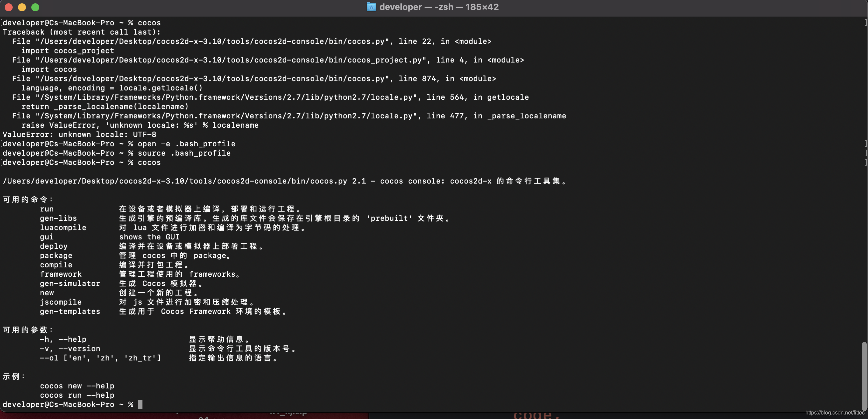The height and width of the screenshot is (419, 868).
Task: Click the first 'cocos' command prompt line
Action: pyautogui.click(x=82, y=23)
